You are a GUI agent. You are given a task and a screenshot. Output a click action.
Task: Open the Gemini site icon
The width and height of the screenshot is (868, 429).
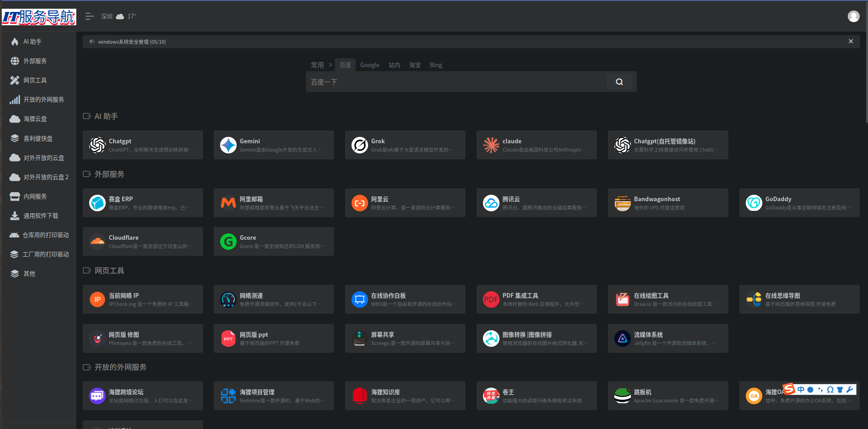point(228,145)
